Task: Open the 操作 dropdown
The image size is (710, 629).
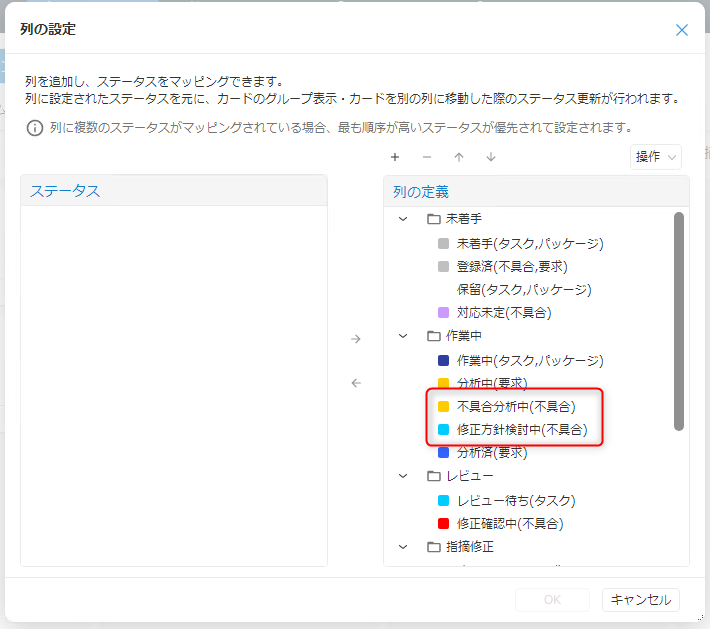Action: point(656,157)
